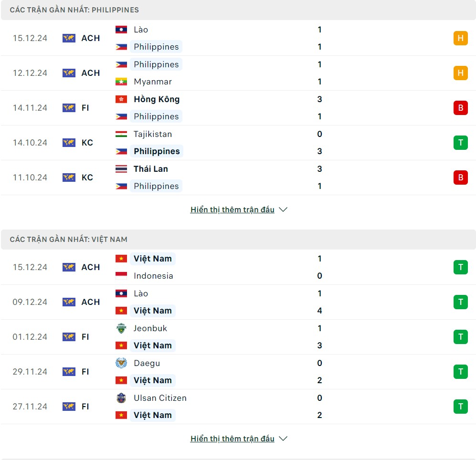Click the Indonesia flag icon
This screenshot has width=476, height=460.
121,276
